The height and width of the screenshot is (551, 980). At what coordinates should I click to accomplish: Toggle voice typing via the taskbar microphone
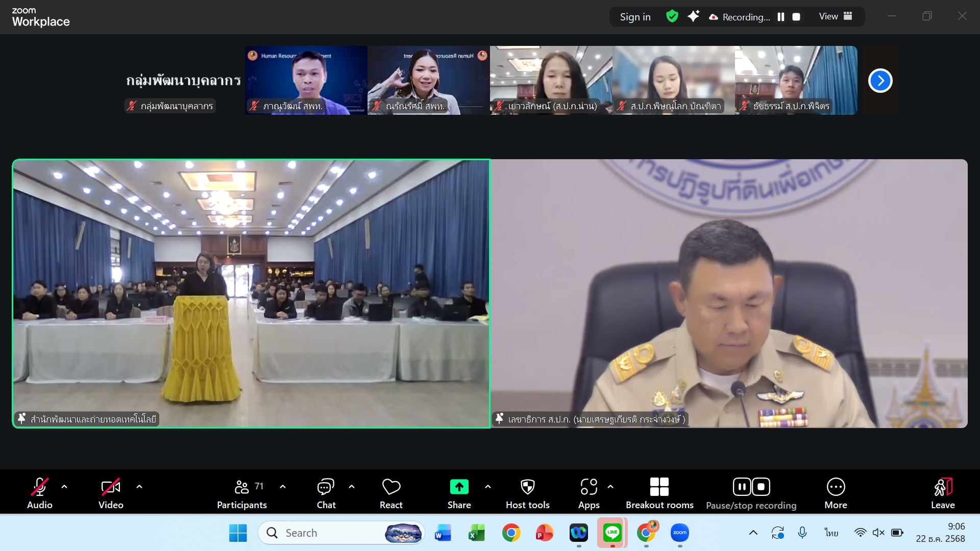pyautogui.click(x=802, y=532)
